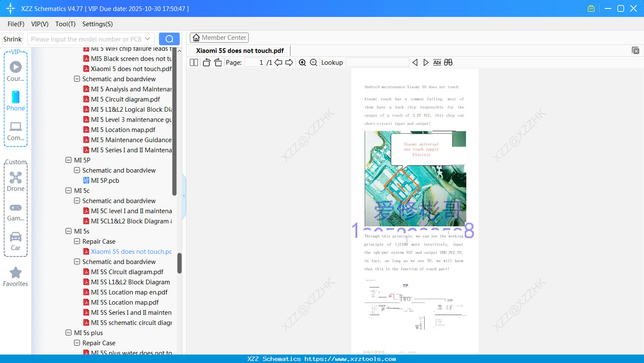Toggle the Abi match-case option
The image size is (644, 363).
click(437, 63)
